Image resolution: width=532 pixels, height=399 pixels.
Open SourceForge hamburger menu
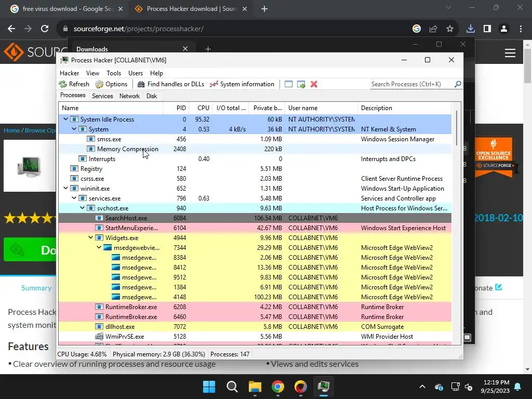[510, 53]
